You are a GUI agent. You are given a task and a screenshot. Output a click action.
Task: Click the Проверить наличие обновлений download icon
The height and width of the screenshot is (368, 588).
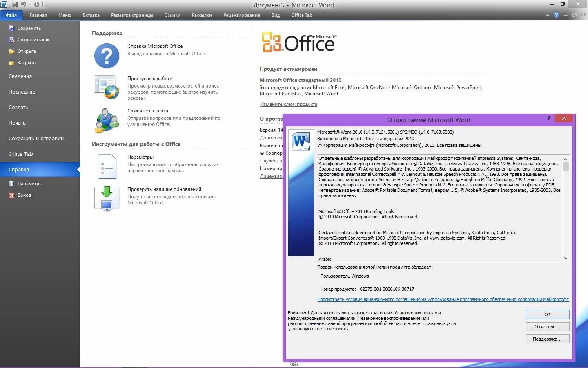[x=107, y=199]
